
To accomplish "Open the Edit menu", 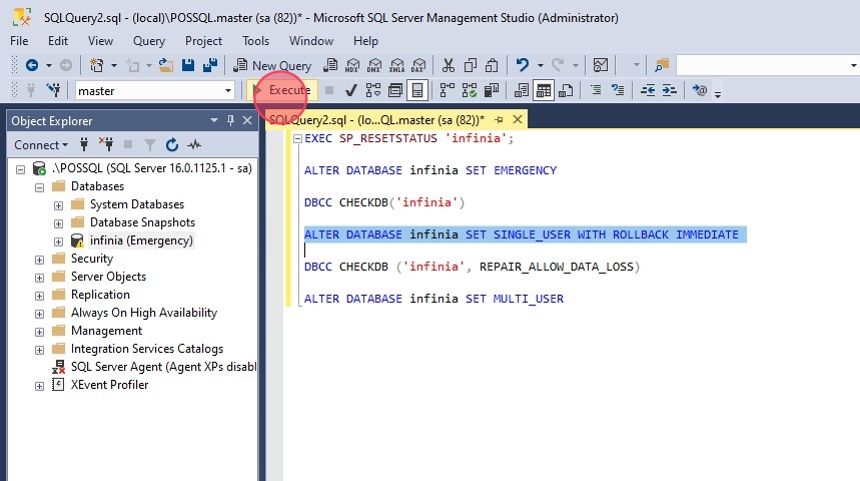I will point(58,41).
